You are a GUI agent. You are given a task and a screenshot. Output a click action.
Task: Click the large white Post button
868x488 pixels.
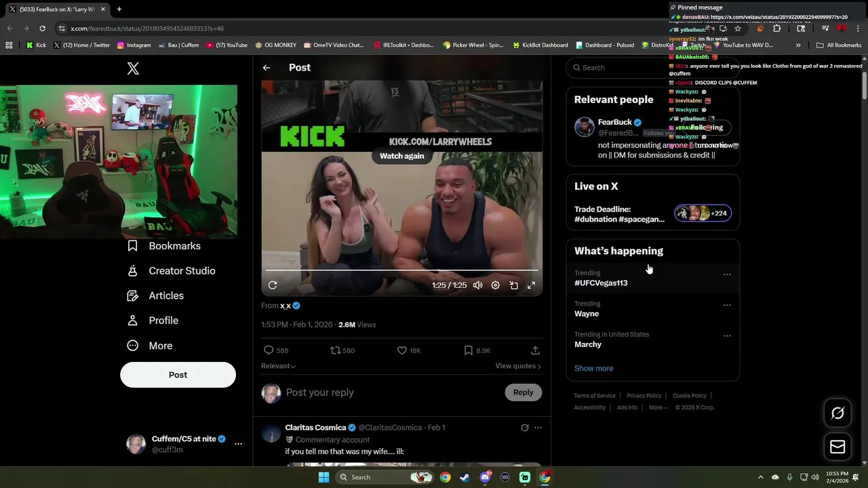(x=178, y=375)
